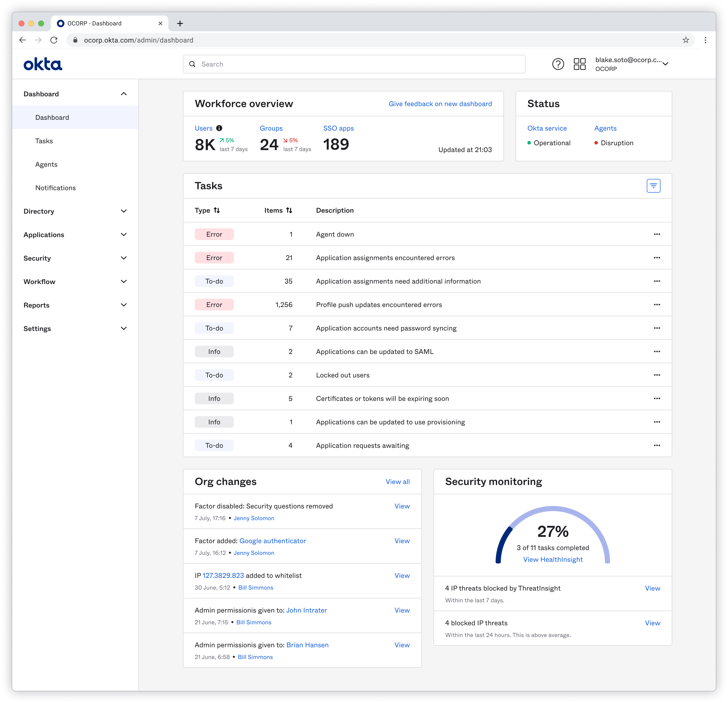728x703 pixels.
Task: Click the info icon next to Users
Action: [x=219, y=128]
